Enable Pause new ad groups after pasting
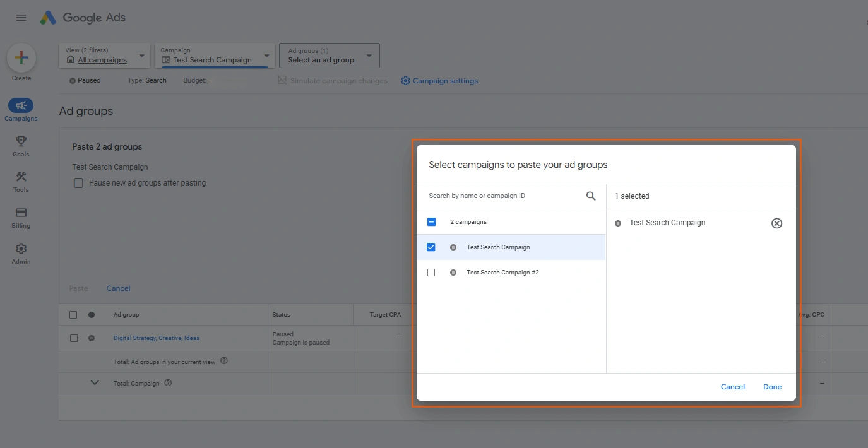The height and width of the screenshot is (448, 868). (x=78, y=183)
